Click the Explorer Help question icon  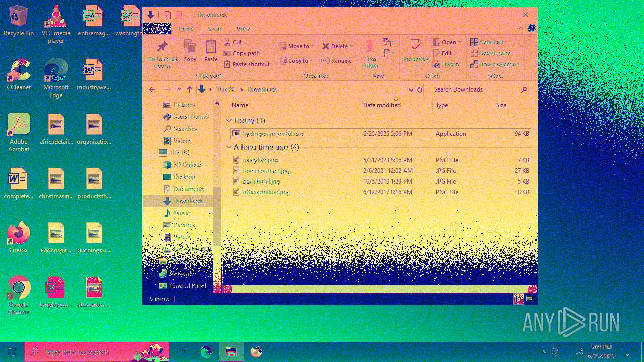click(x=531, y=29)
